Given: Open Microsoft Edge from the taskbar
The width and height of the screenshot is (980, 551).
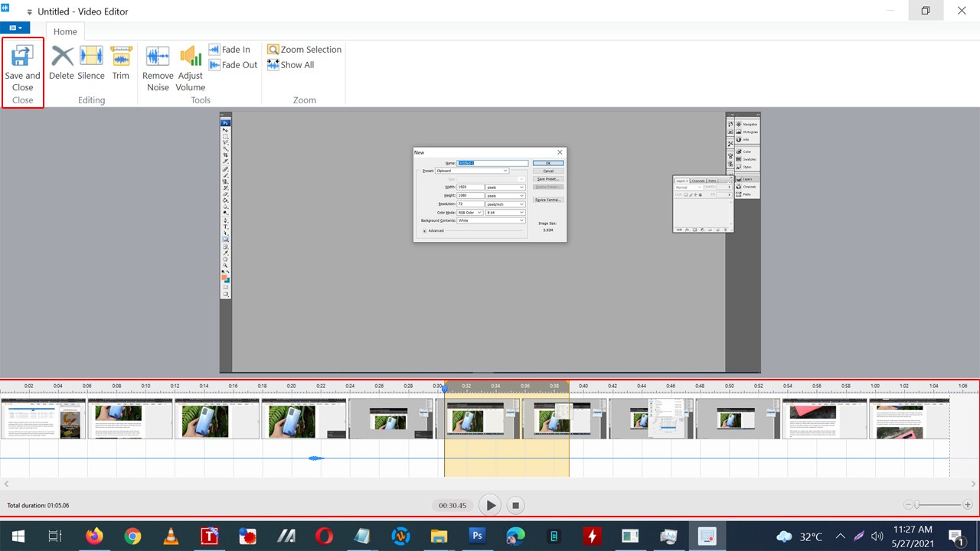Looking at the screenshot, I should click(515, 536).
